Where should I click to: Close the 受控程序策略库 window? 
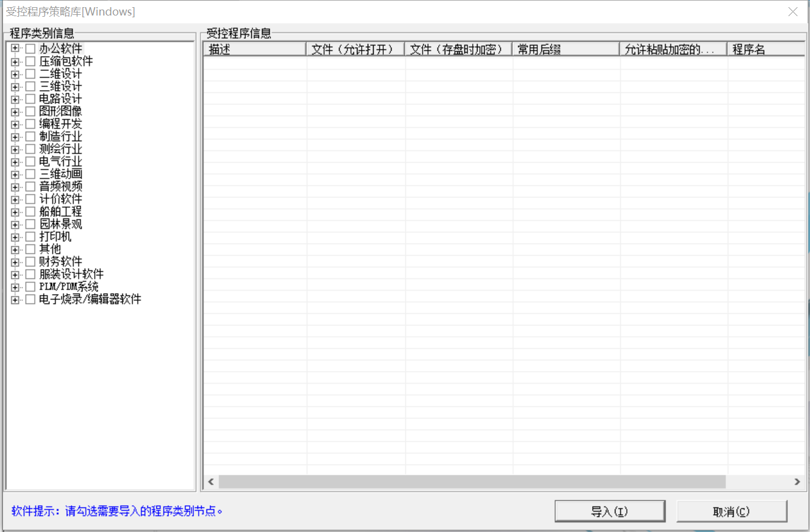coord(793,11)
